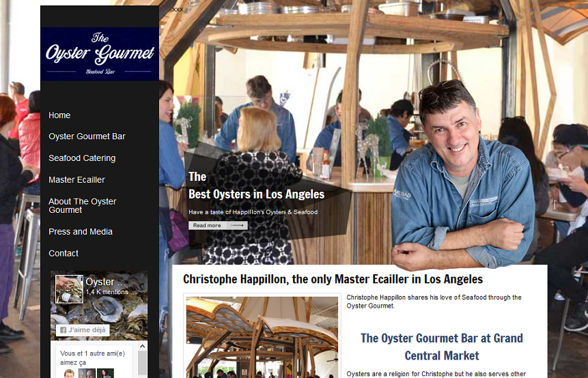This screenshot has width=588, height=378.
Task: Open the Home menu item
Action: point(59,115)
